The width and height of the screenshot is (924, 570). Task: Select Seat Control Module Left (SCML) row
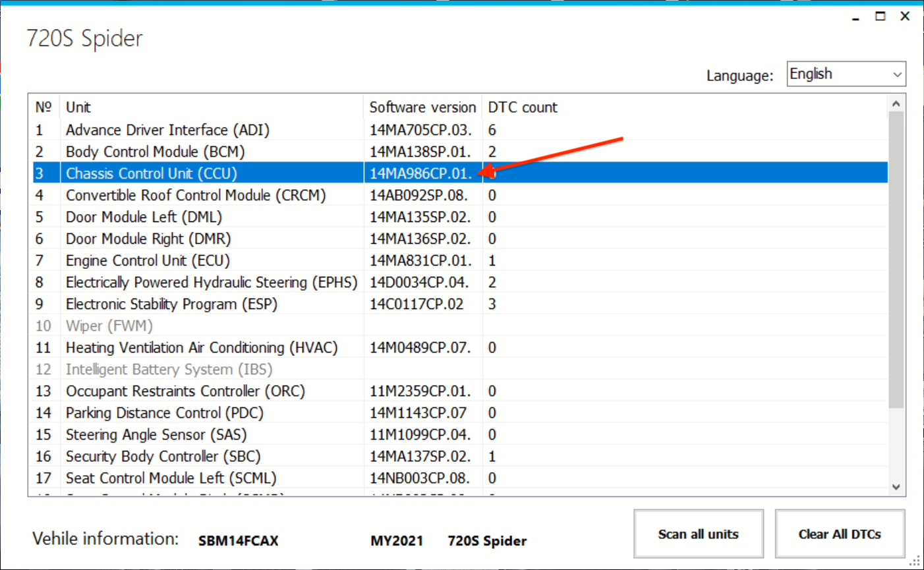tap(460, 478)
